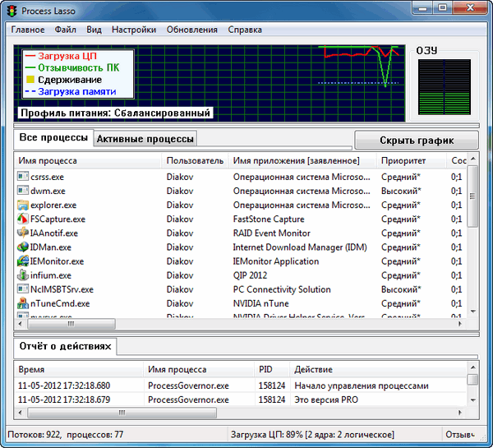Click the ОЗУ memory usage meter
The width and height of the screenshot is (493, 448).
tap(445, 87)
